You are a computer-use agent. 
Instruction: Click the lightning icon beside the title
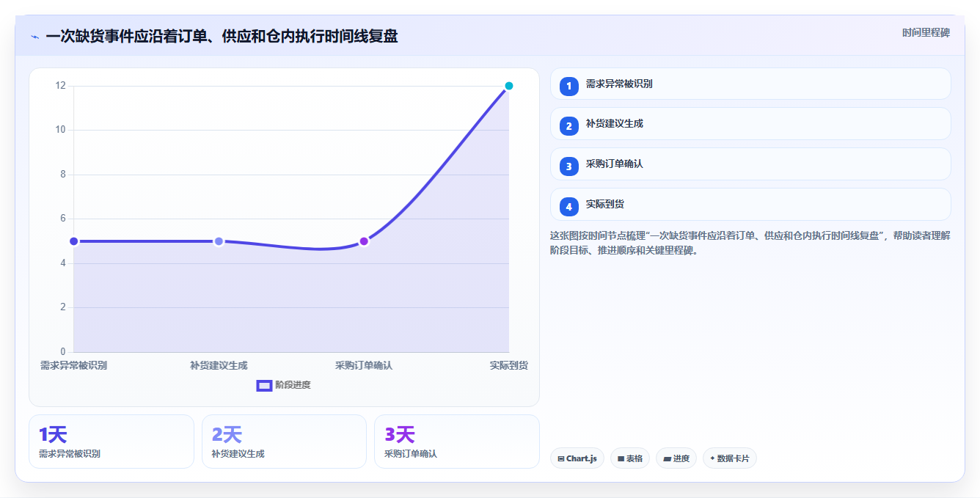tap(34, 37)
